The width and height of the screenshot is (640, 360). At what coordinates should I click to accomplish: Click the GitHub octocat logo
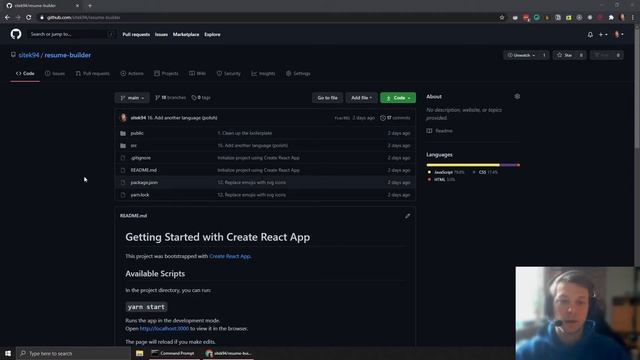pos(16,34)
